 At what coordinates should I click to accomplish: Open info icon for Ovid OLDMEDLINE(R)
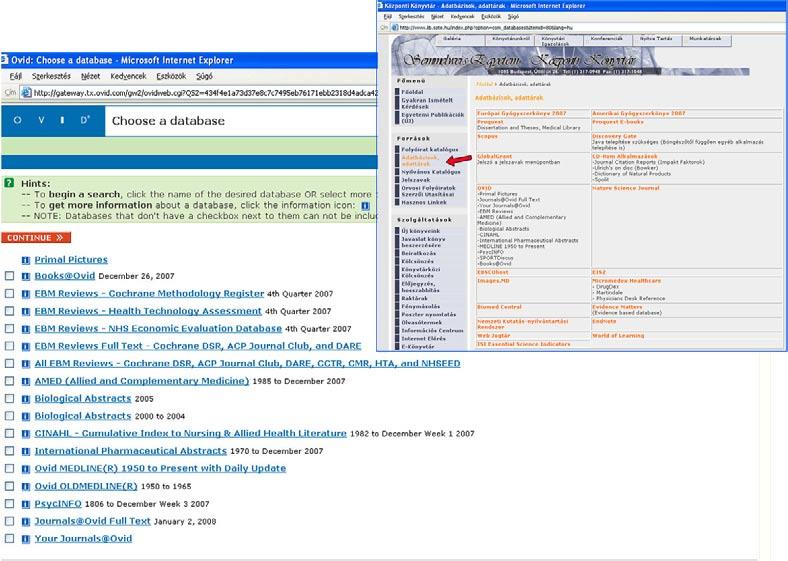click(x=26, y=486)
